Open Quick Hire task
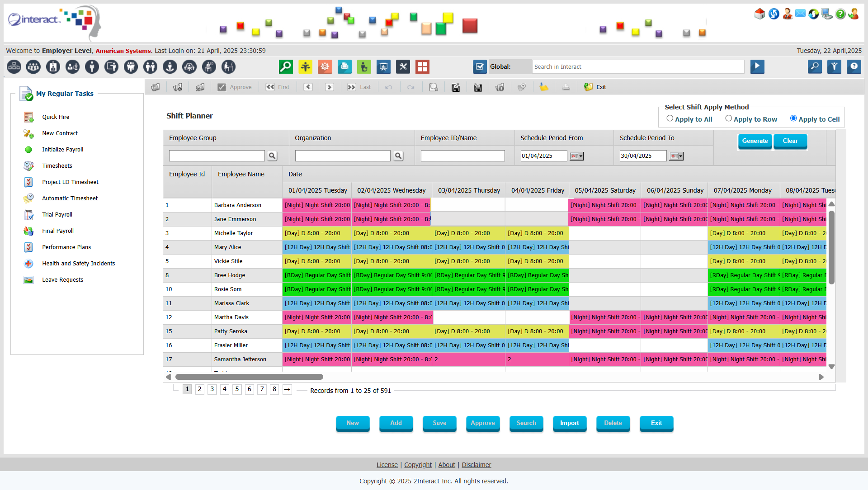 [x=56, y=117]
